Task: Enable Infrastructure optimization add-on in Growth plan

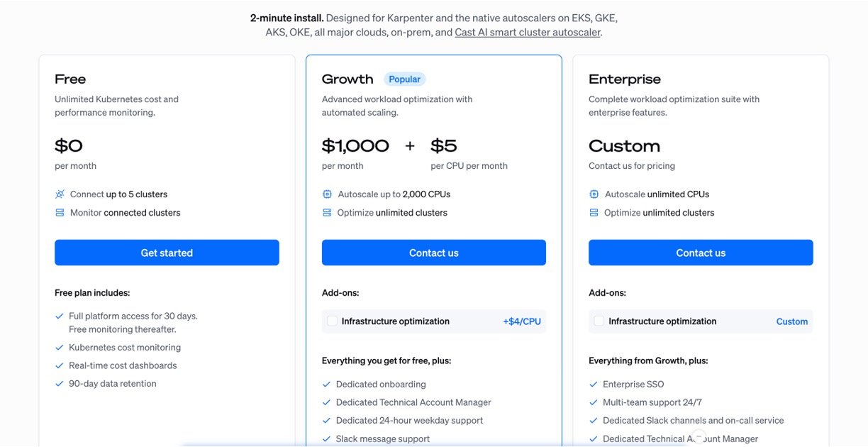Action: coord(332,321)
